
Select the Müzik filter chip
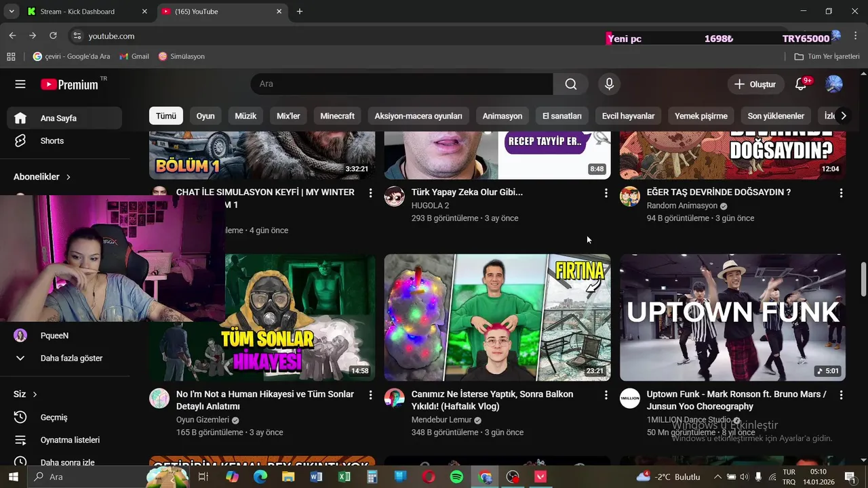click(x=245, y=116)
